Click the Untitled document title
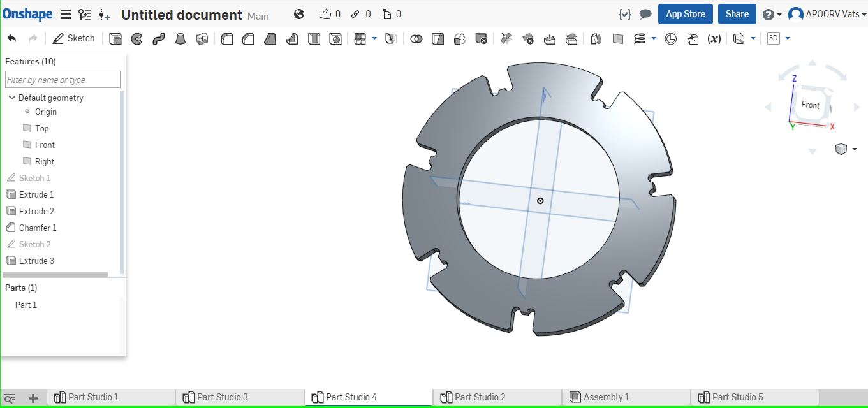This screenshot has height=408, width=868. [182, 15]
